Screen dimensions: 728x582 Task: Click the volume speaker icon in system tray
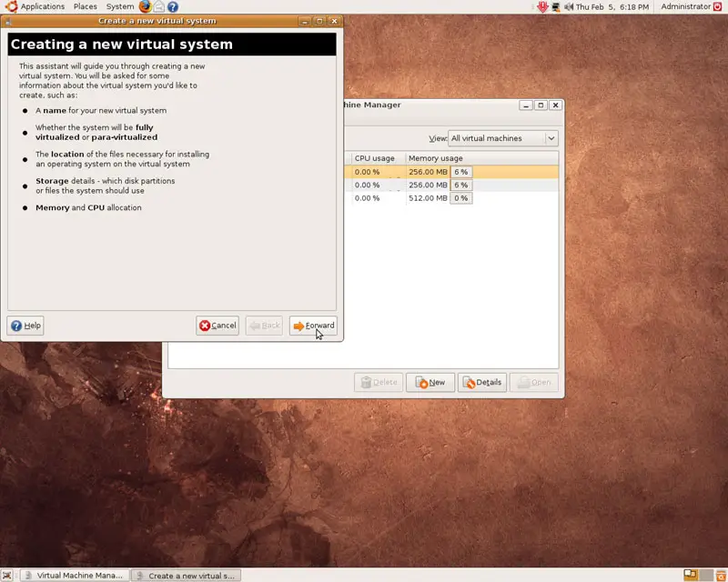pos(569,6)
